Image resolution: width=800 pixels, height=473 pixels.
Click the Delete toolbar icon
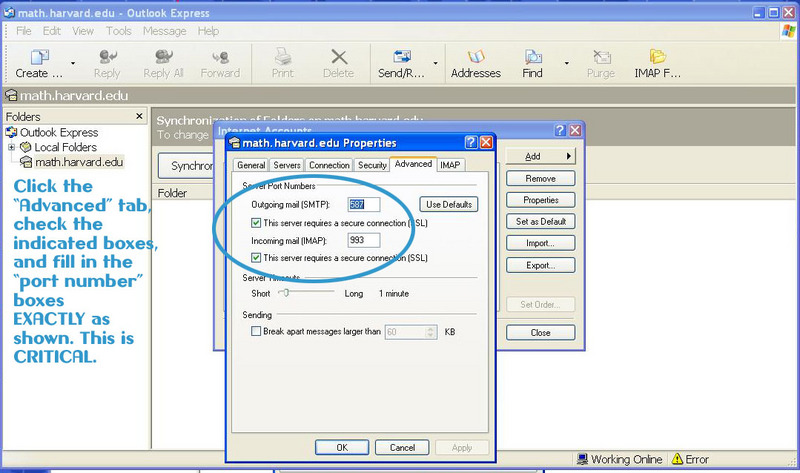[338, 59]
